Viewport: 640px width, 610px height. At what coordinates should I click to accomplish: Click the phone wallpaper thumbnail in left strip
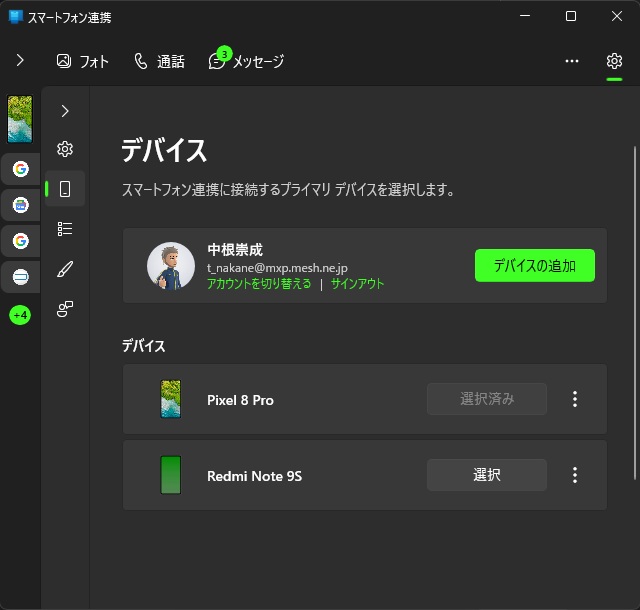(x=20, y=119)
